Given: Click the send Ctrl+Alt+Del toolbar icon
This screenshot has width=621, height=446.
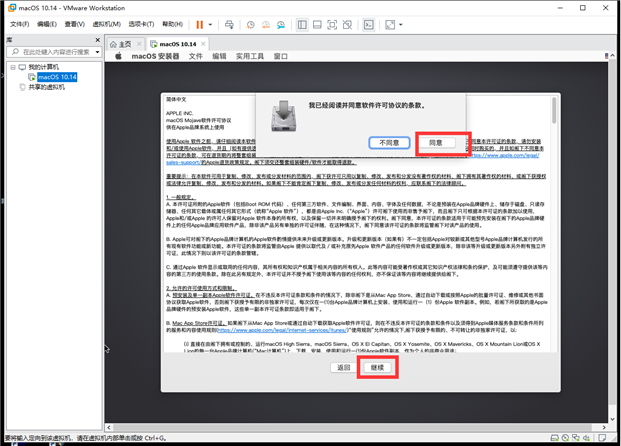Looking at the screenshot, I should 229,25.
